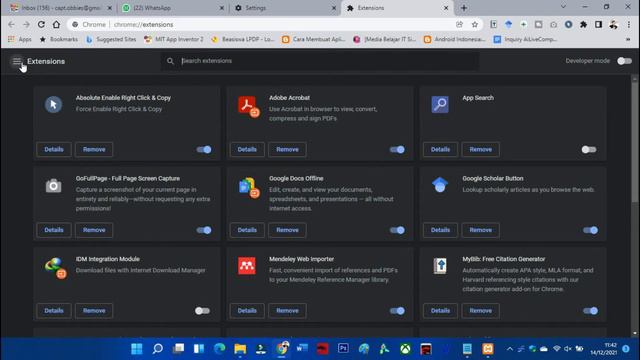The image size is (640, 360).
Task: Open the MIT App Inventor 2 bookmark
Action: coord(174,39)
